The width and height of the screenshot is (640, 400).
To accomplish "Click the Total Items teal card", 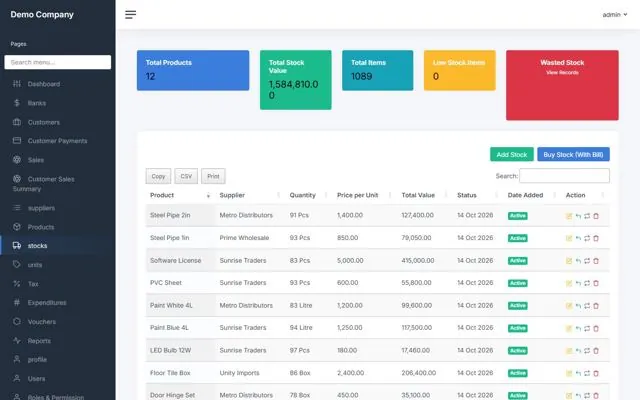I will point(378,70).
